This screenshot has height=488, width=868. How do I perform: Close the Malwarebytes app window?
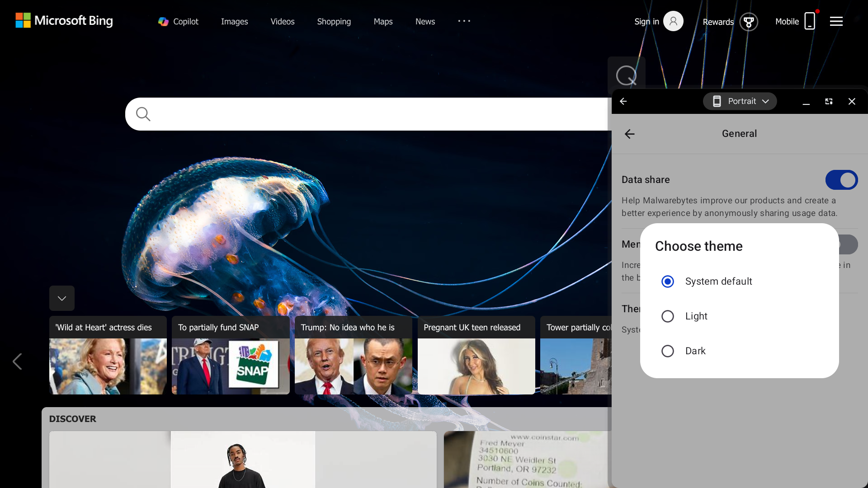(x=852, y=101)
